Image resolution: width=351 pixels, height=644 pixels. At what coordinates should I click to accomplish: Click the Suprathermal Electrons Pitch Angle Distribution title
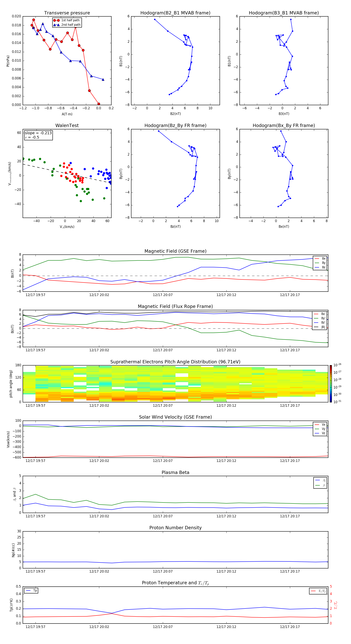(x=175, y=362)
